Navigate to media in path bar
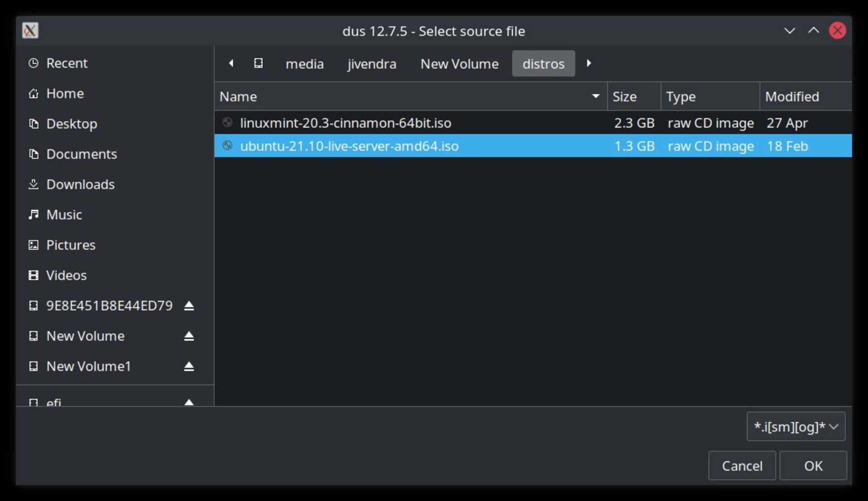868x501 pixels. (305, 64)
